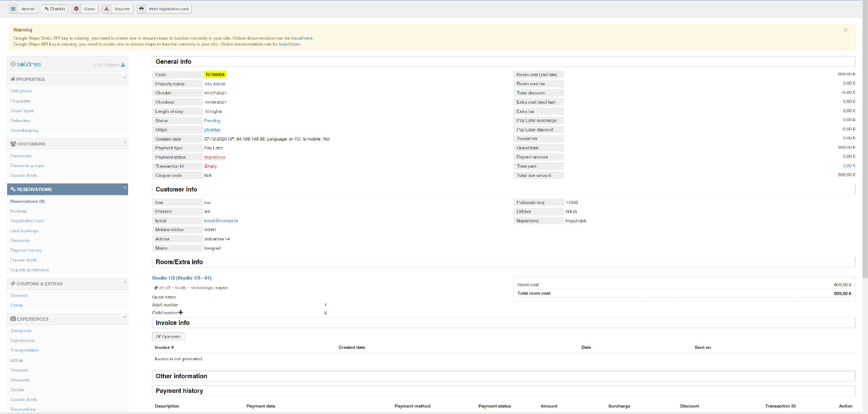This screenshot has height=414, width=868.
Task: Collapse the Properties sidebar section
Action: point(125,78)
